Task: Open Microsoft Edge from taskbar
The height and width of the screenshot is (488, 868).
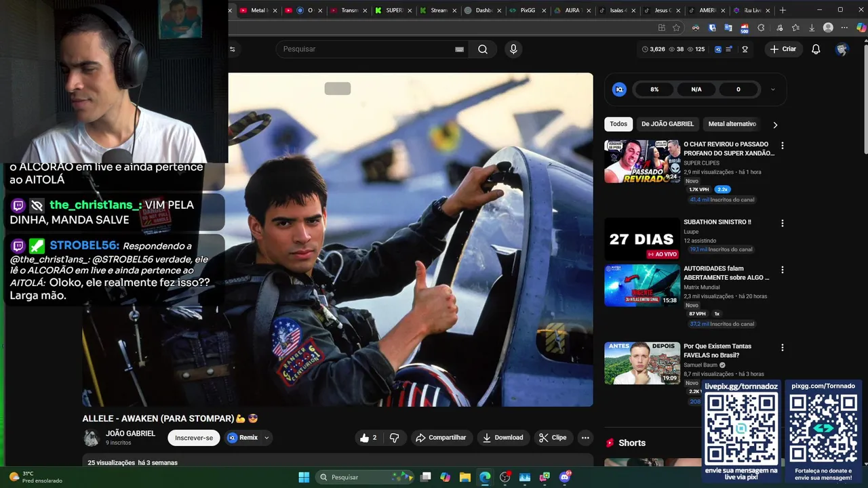Action: pyautogui.click(x=485, y=477)
